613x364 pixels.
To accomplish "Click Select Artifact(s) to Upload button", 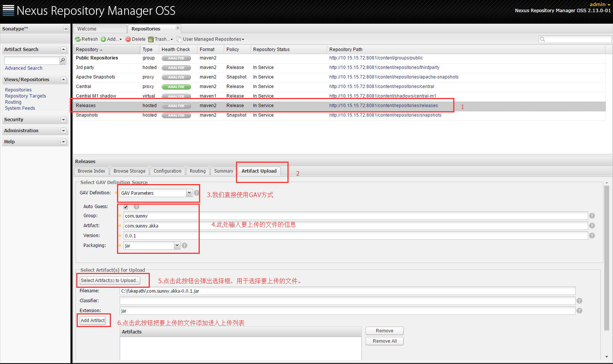I will click(x=110, y=281).
